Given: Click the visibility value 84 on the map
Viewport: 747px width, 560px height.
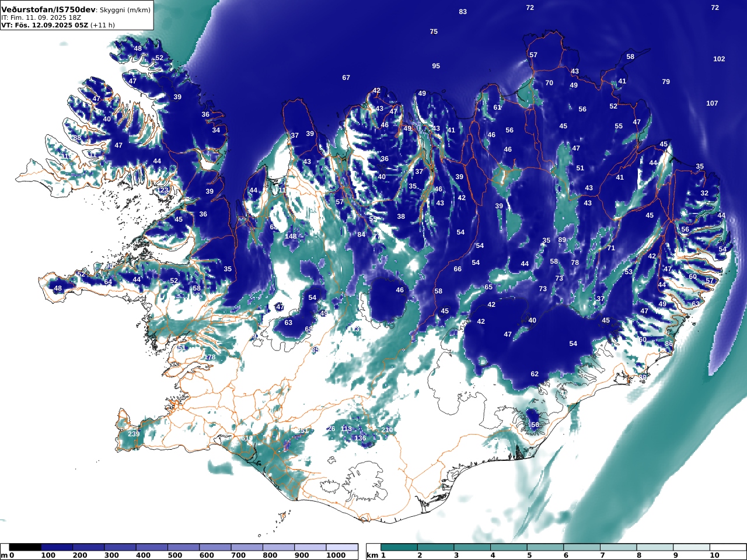Looking at the screenshot, I should [361, 235].
